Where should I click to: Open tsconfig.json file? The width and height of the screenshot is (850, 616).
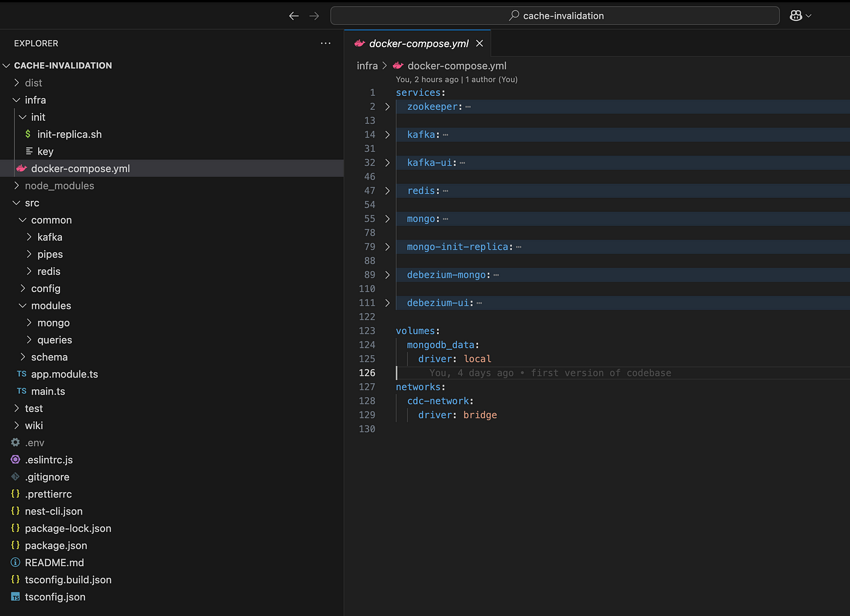coord(172,597)
